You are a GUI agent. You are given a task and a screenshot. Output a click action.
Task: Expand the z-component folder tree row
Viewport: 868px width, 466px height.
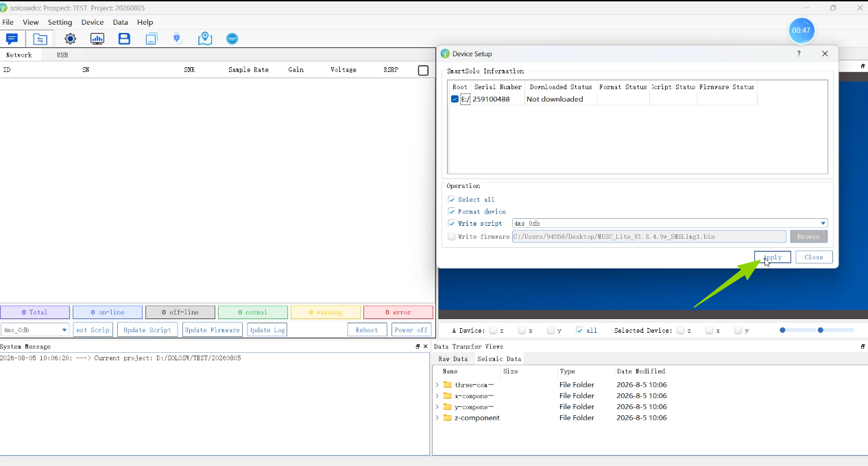437,418
